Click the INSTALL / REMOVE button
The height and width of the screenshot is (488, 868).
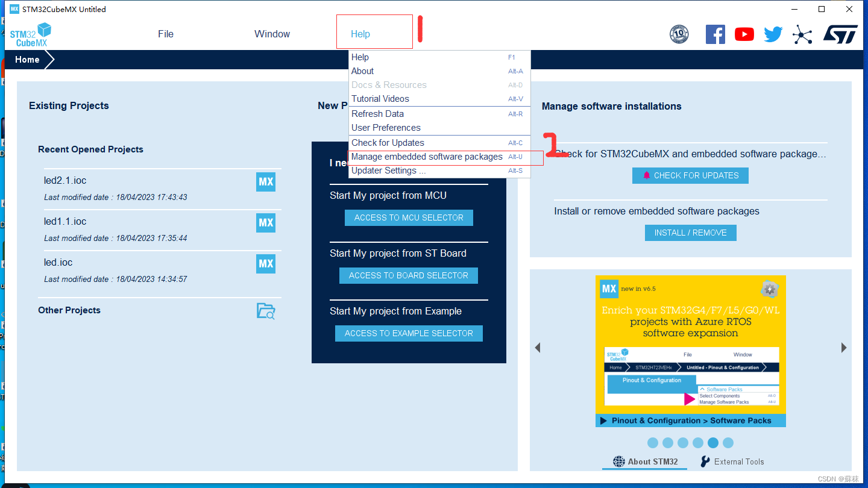691,233
